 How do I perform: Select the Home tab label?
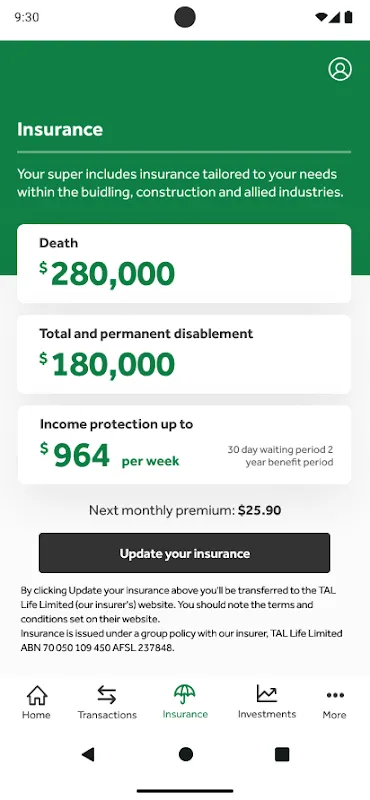coord(36,715)
